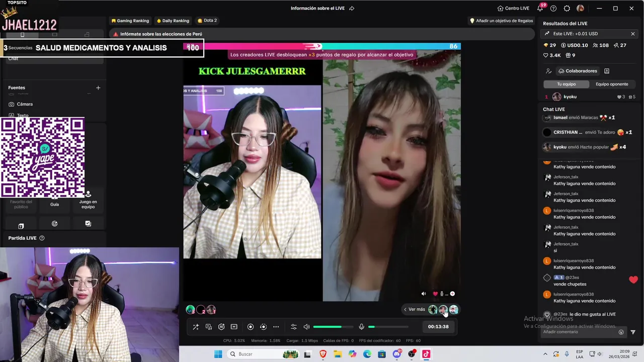Dismiss the Este LIVE earnings banner

click(632, 34)
